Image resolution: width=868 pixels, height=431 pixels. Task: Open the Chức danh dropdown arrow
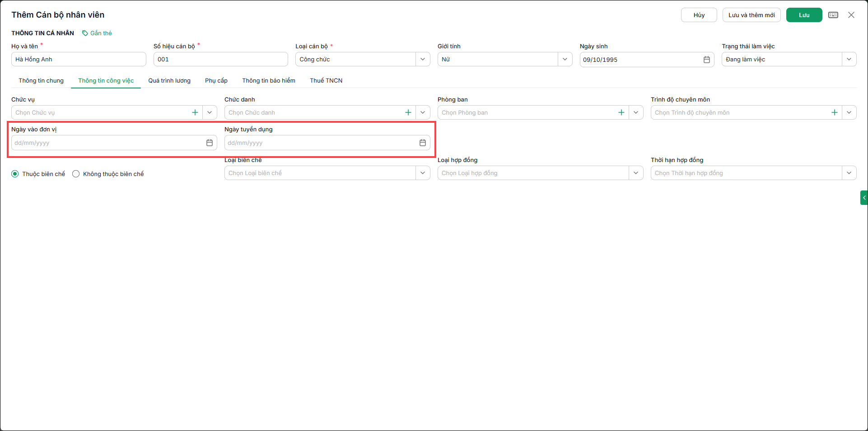pos(423,112)
